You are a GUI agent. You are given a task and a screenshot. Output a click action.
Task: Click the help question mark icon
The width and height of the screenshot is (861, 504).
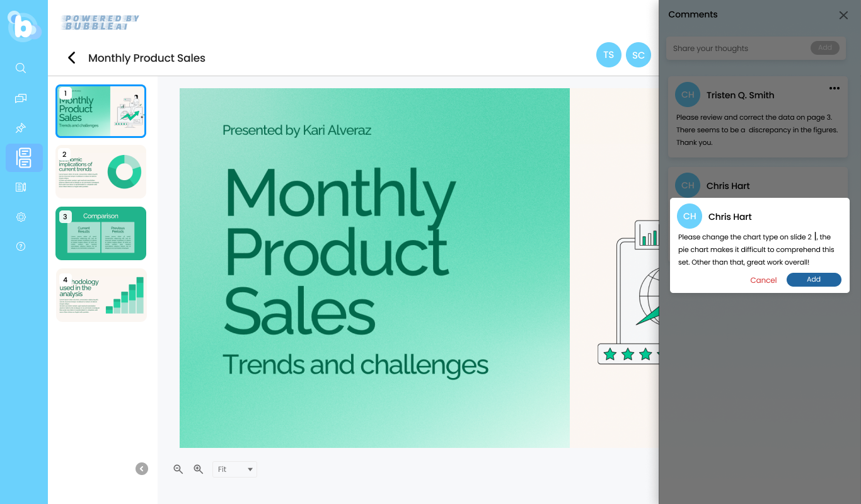click(x=21, y=246)
